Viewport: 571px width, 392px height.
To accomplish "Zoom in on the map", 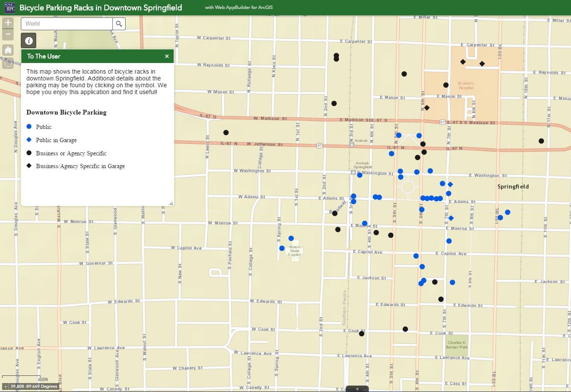I will [8, 23].
